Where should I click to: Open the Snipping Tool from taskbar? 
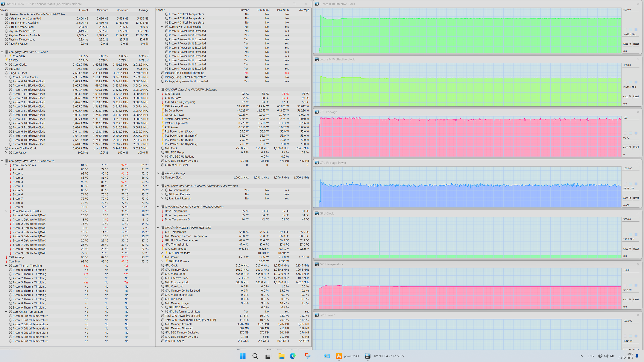[307, 356]
